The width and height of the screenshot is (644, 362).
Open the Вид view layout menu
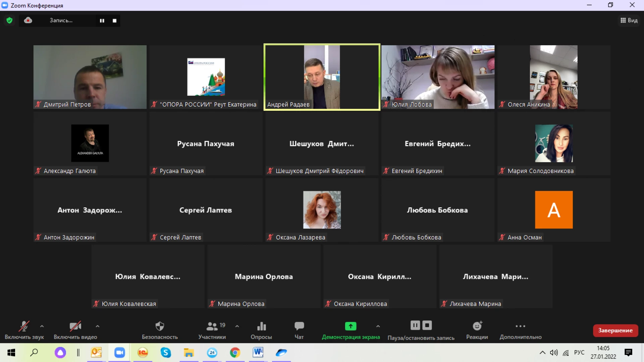pyautogui.click(x=629, y=20)
